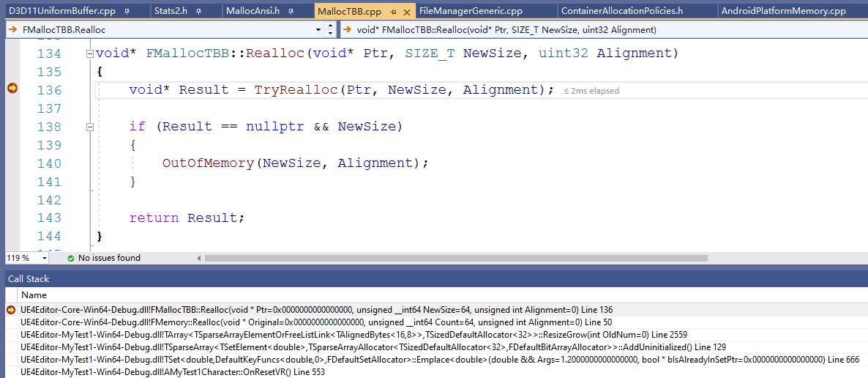Click the breakpoint arrow at line 136
868x378 pixels.
[x=12, y=89]
